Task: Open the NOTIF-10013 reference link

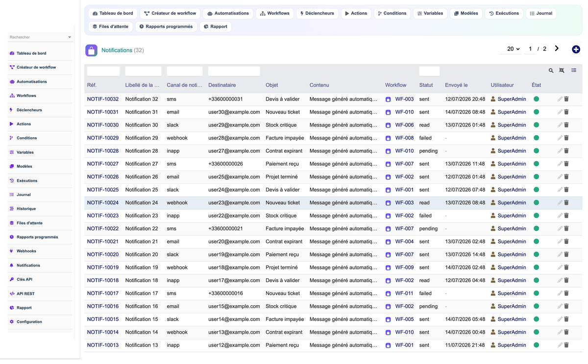Action: point(103,345)
